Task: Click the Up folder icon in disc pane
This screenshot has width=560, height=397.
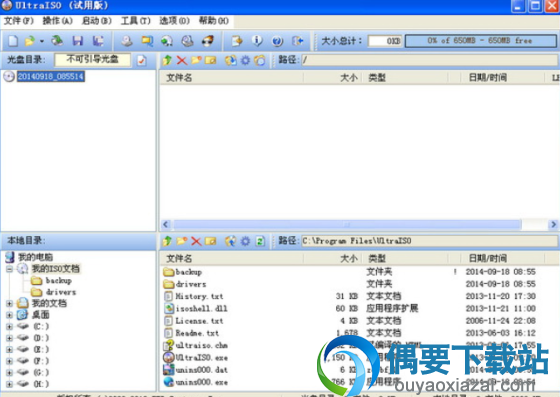Action: pos(167,60)
